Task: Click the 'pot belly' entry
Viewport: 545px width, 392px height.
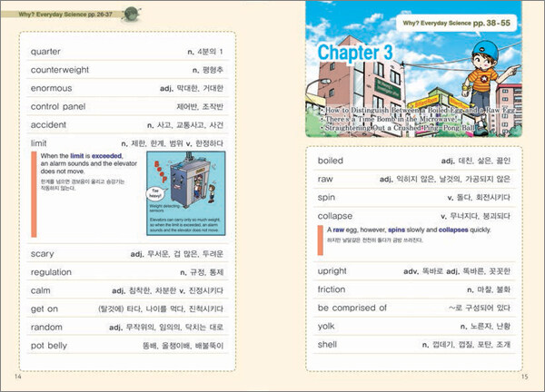Action: pos(49,346)
